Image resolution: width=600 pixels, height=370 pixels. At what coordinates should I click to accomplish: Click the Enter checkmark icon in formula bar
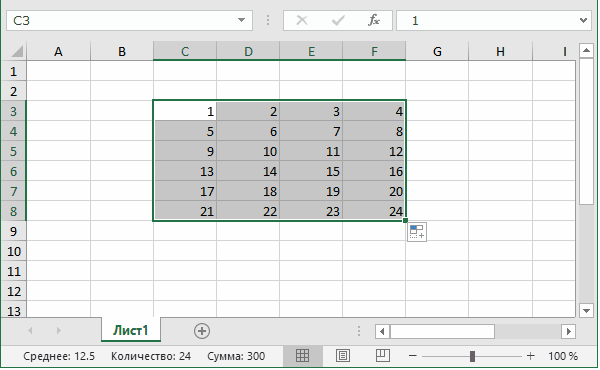[338, 20]
